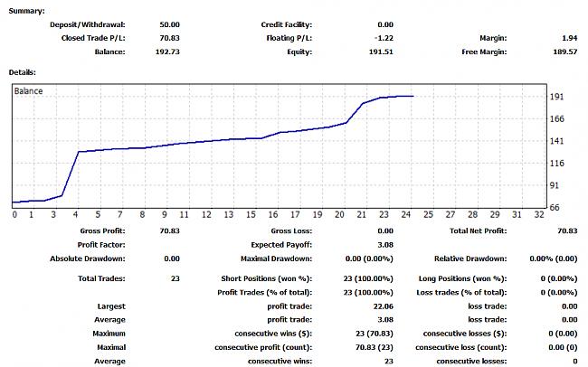This screenshot has width=588, height=367.
Task: Click trade number 4 on horizontal axis
Action: [x=76, y=215]
